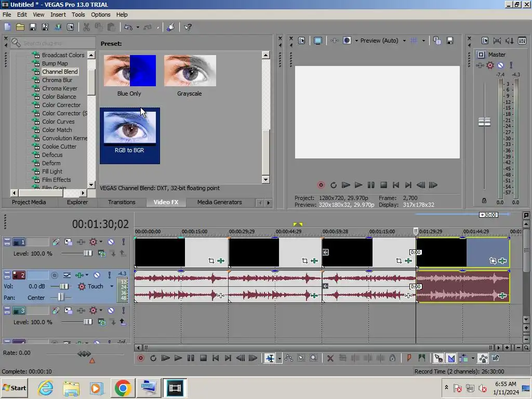Open the Options menu
Screen dimensions: 532x399
[100, 15]
